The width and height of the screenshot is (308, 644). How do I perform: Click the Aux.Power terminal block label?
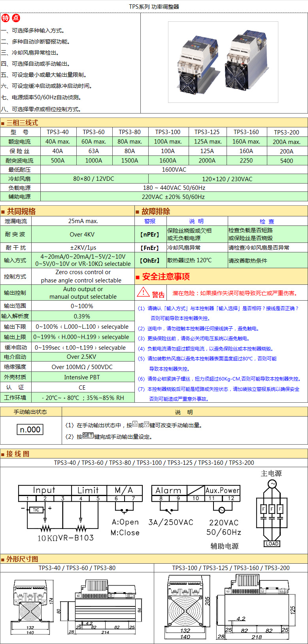222,490
